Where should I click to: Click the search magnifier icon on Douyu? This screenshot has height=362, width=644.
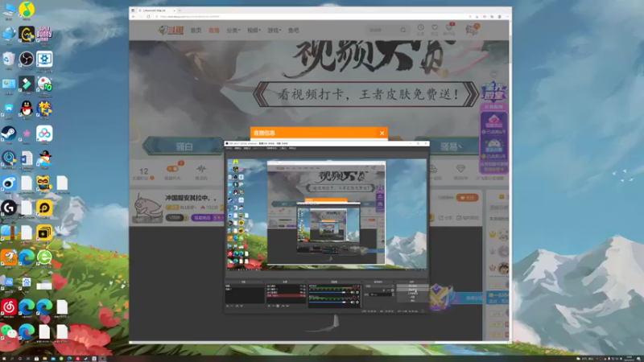coord(403,30)
